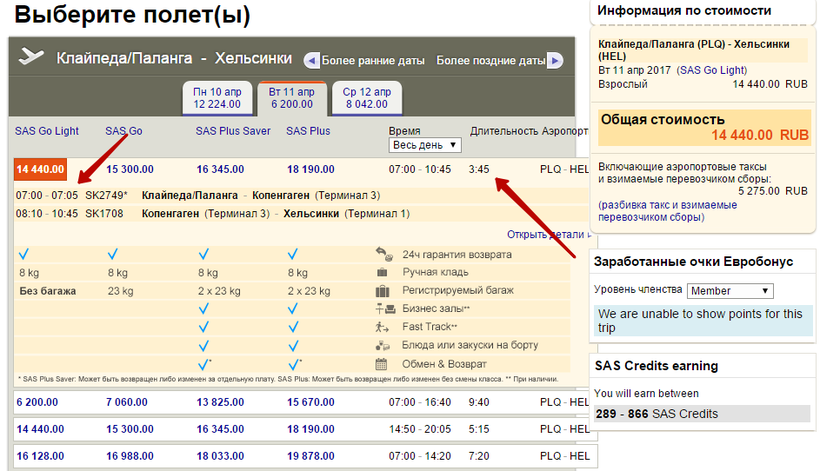This screenshot has width=820, height=471.
Task: Click the hand luggage suitcase icon
Action: [381, 272]
